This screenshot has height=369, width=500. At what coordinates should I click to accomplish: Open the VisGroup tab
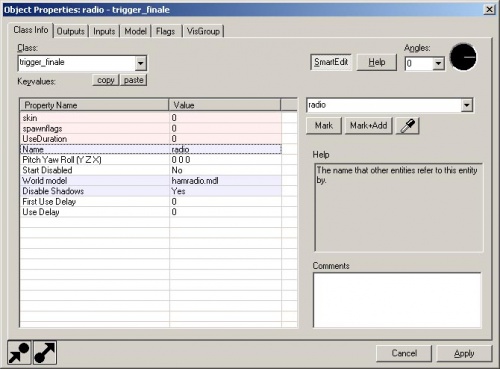[x=203, y=31]
